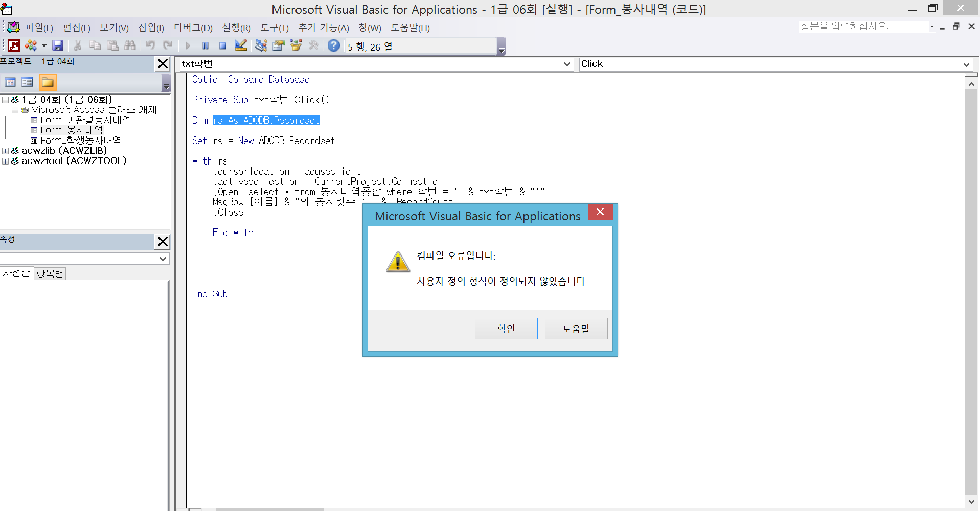Open the Object Browser icon

click(x=296, y=46)
